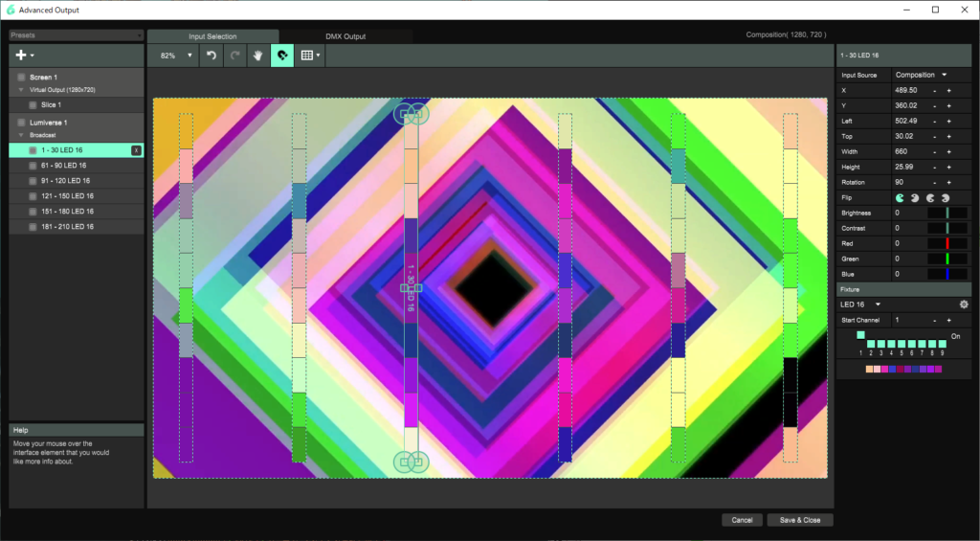The width and height of the screenshot is (980, 541).
Task: Open the grid options button
Action: coord(309,55)
